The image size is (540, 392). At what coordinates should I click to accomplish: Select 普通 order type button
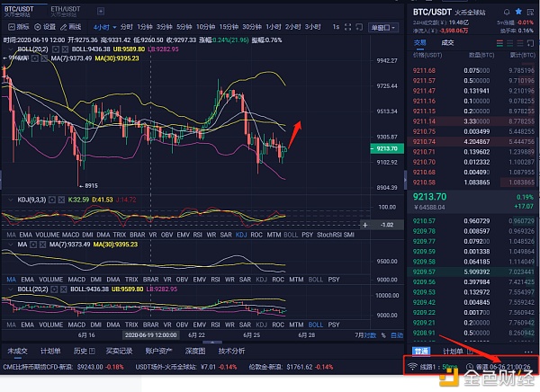(x=421, y=352)
